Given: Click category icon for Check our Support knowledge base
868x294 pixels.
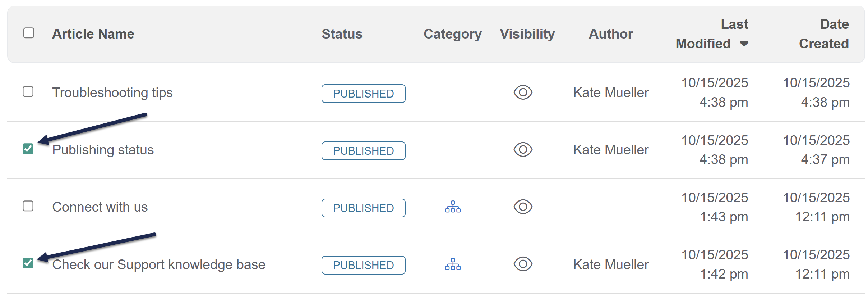Looking at the screenshot, I should tap(453, 264).
